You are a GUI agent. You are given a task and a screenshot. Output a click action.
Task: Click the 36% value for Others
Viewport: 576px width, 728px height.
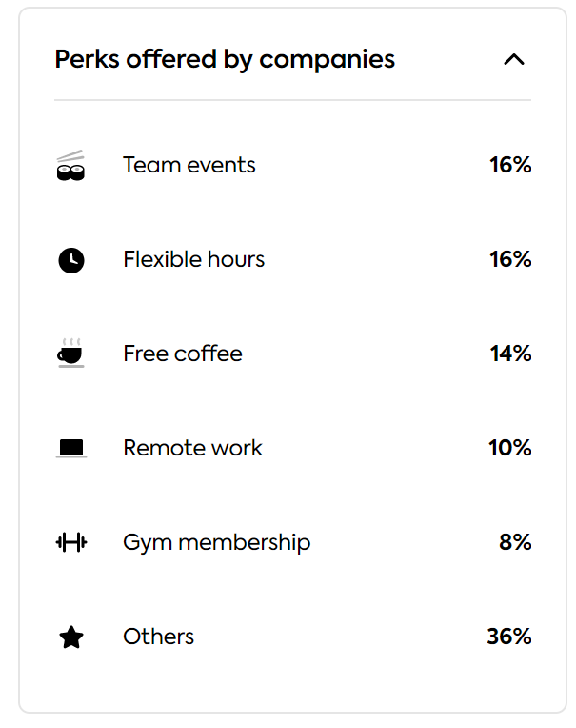pos(509,637)
